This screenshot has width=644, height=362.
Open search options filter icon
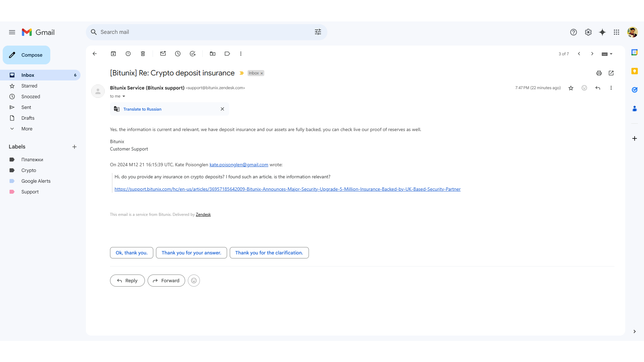coord(318,32)
